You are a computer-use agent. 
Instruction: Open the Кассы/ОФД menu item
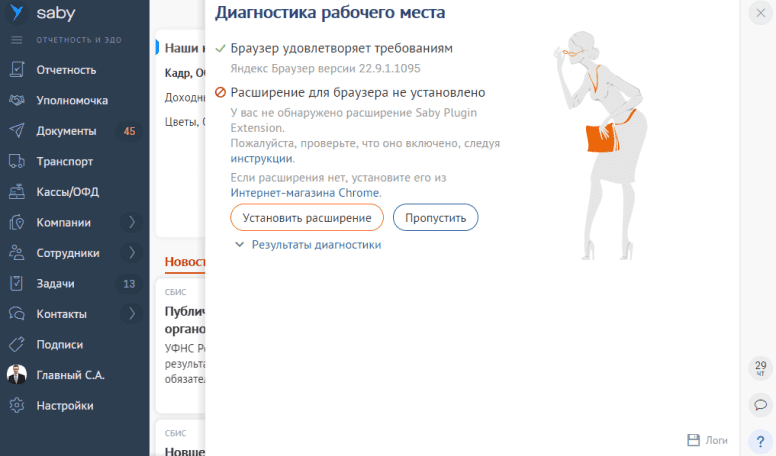68,192
